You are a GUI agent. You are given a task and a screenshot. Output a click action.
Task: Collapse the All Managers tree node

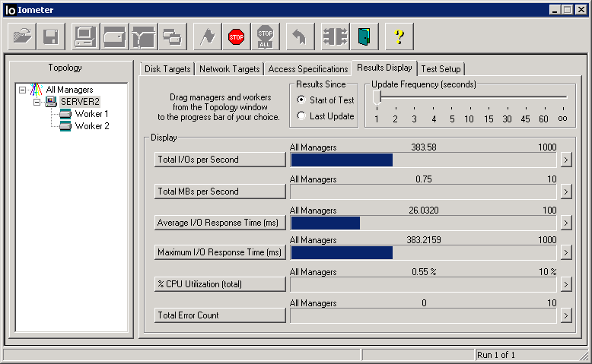(23, 90)
